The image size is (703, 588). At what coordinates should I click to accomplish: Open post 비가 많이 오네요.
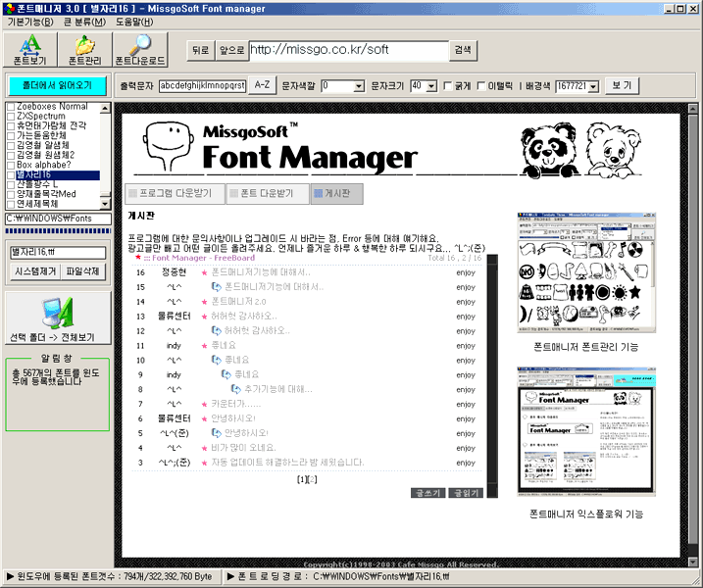[x=243, y=448]
